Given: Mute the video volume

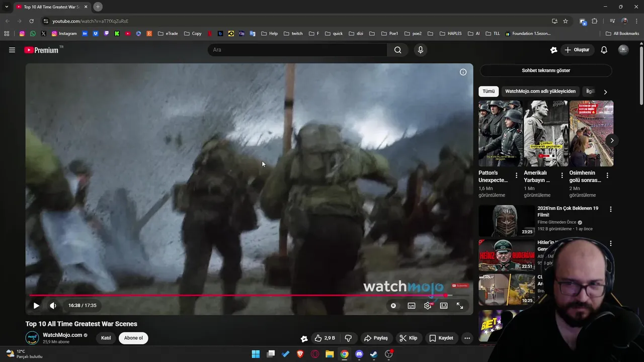Looking at the screenshot, I should pos(53,305).
